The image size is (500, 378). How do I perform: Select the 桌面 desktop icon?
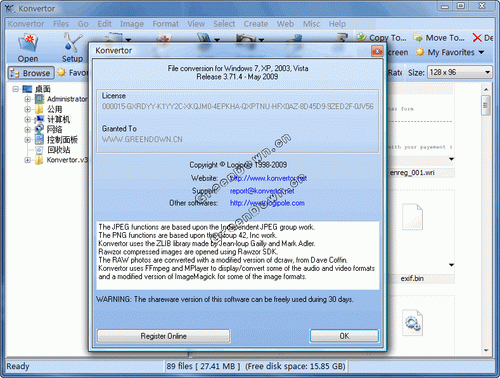click(x=27, y=89)
